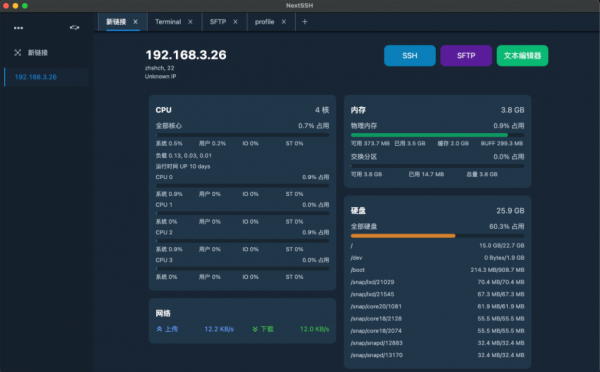The height and width of the screenshot is (372, 600).
Task: Click the /boot mount row
Action: [437, 270]
